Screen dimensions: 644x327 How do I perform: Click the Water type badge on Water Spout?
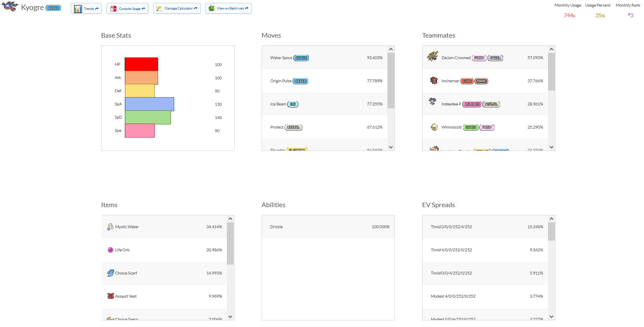pos(301,58)
